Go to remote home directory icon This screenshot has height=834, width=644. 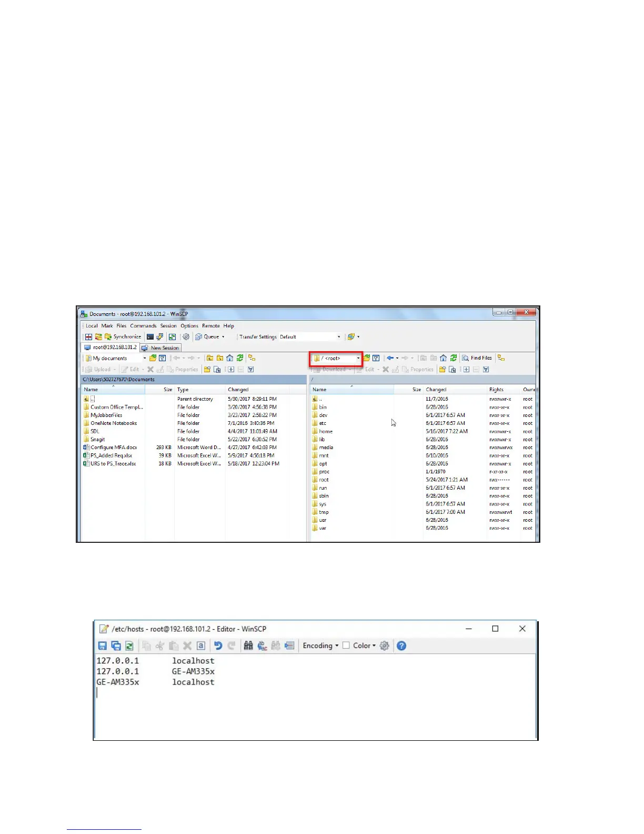[443, 358]
